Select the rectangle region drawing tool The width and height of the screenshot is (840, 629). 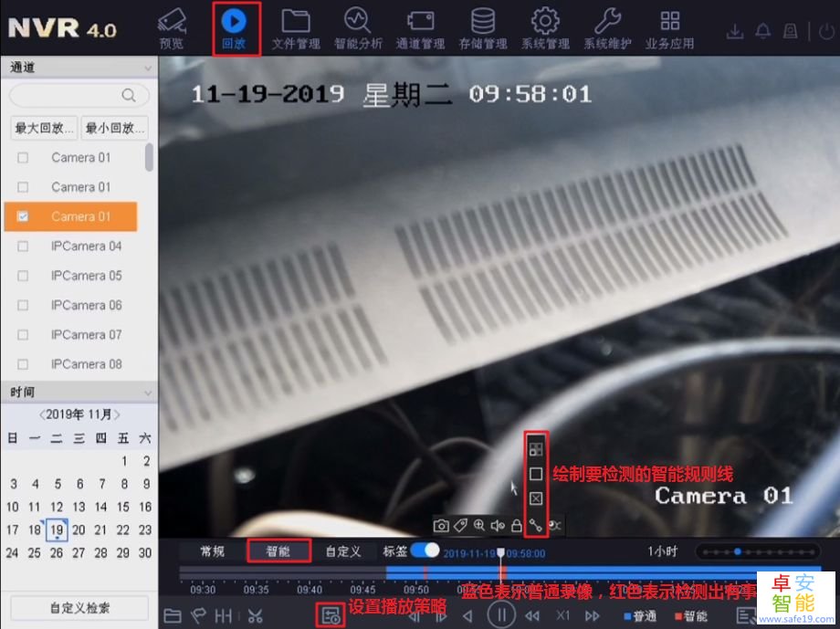(536, 474)
